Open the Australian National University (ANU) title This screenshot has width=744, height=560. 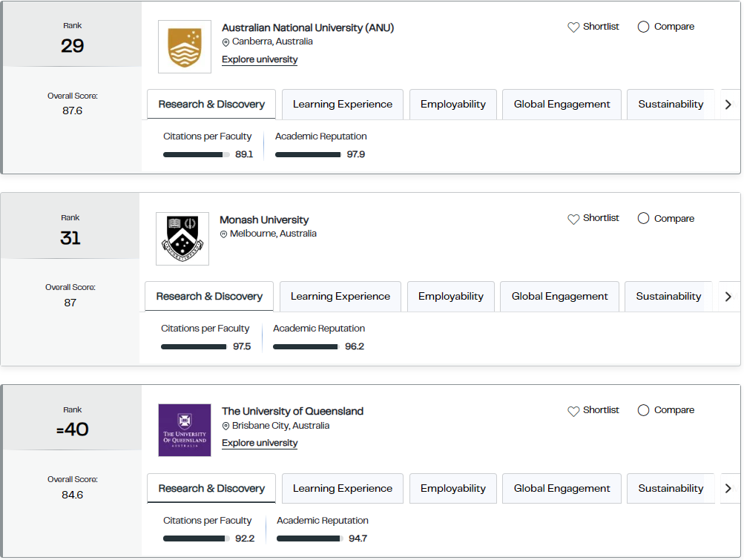coord(308,27)
